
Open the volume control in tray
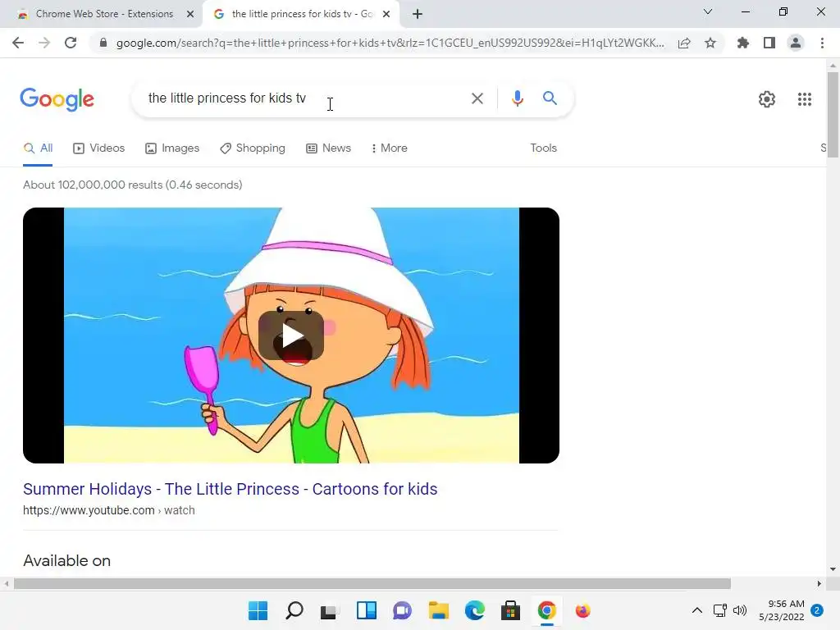tap(740, 610)
